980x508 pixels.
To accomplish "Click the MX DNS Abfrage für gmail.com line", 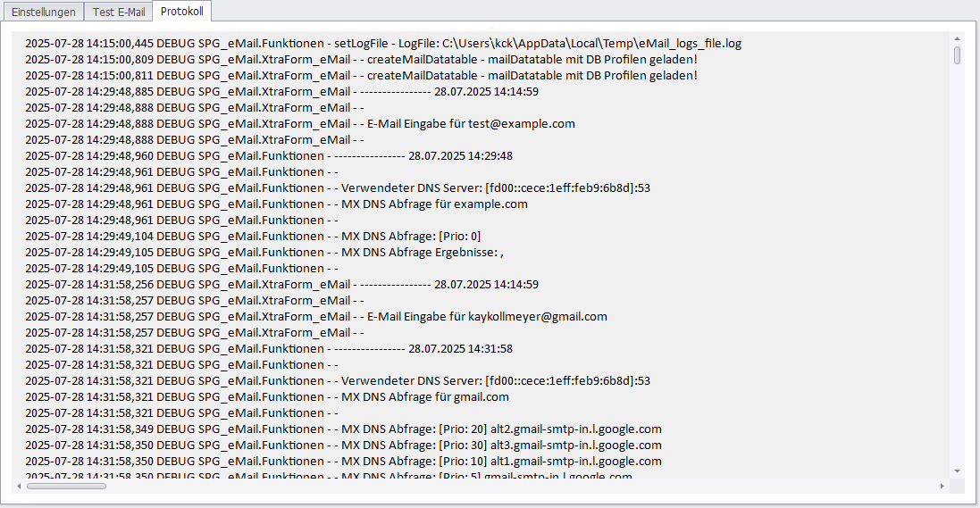I will point(266,396).
